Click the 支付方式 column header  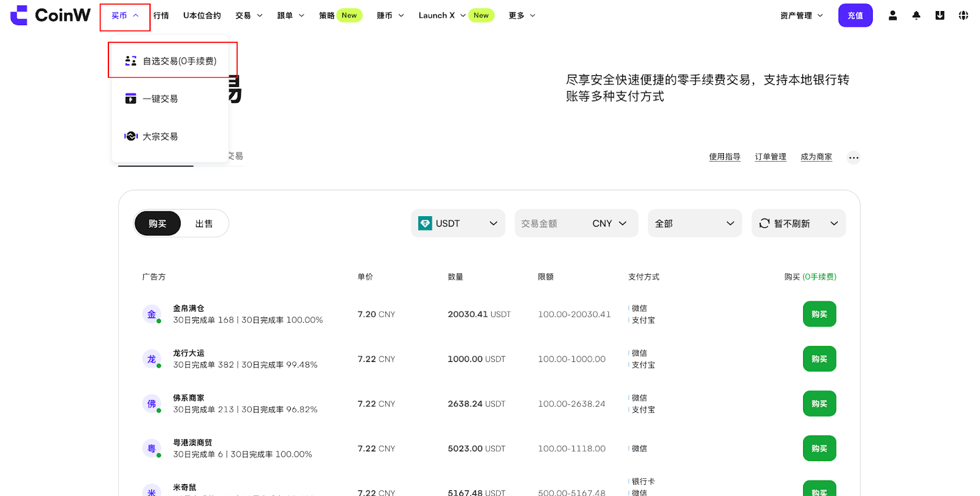[x=644, y=277]
